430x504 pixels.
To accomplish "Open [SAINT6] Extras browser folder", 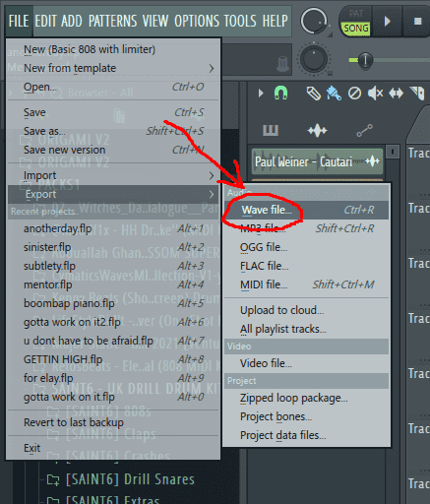I will [103, 500].
